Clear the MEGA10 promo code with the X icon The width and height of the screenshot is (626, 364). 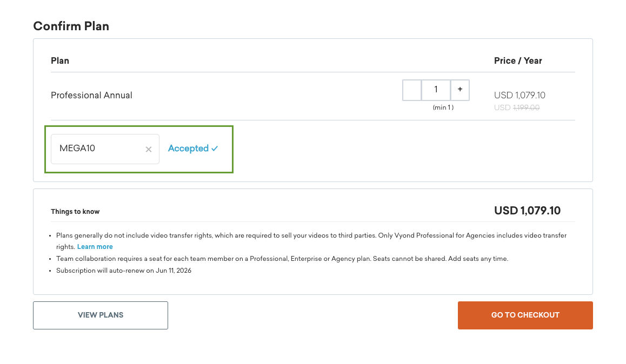pos(149,149)
